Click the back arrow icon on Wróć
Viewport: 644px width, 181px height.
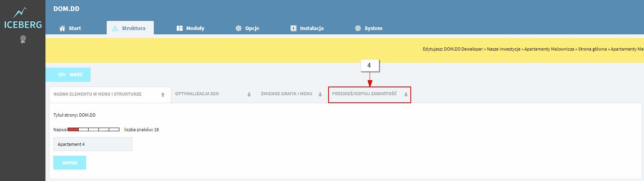pyautogui.click(x=61, y=75)
